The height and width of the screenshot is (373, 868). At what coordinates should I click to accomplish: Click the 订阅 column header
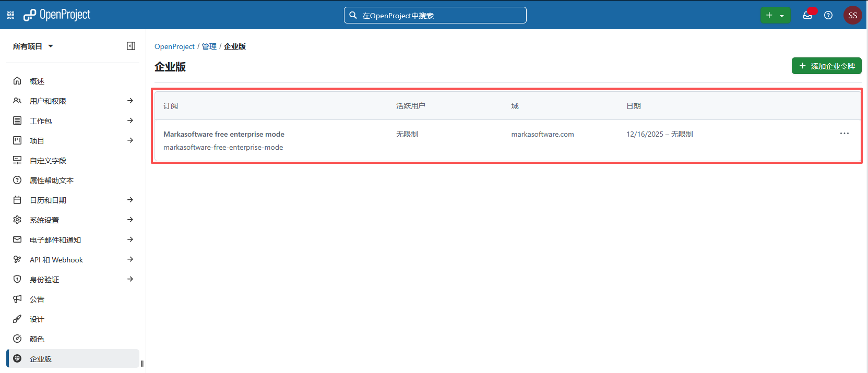coord(171,106)
